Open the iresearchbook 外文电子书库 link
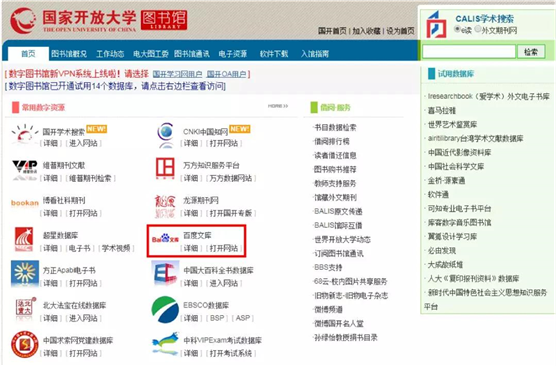 pyautogui.click(x=489, y=96)
